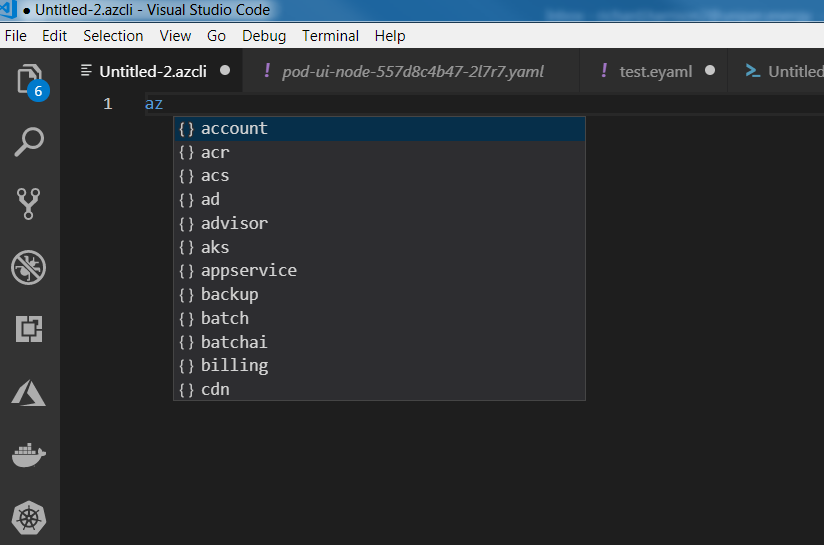Switch to pod-ui-node-557d8c4b47-2l7r7.yaml tab
Image resolution: width=824 pixels, height=545 pixels.
click(x=411, y=71)
